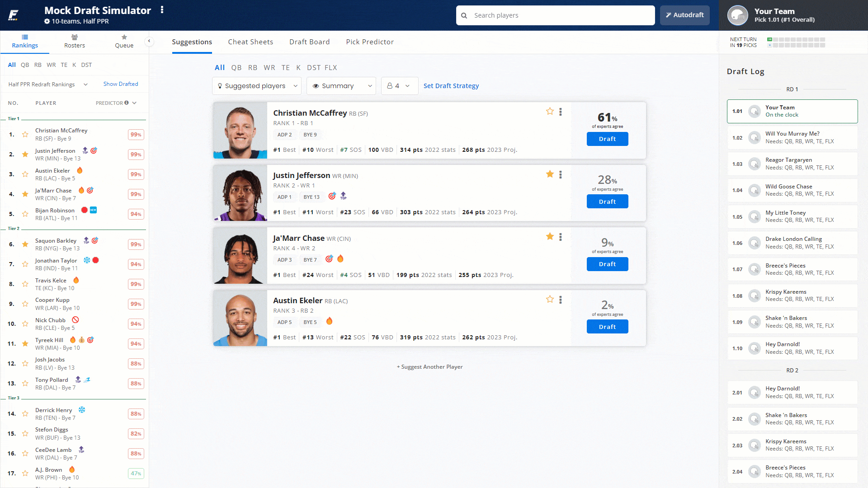Click the Pick Predictor tab icon
This screenshot has width=868, height=488.
[369, 42]
